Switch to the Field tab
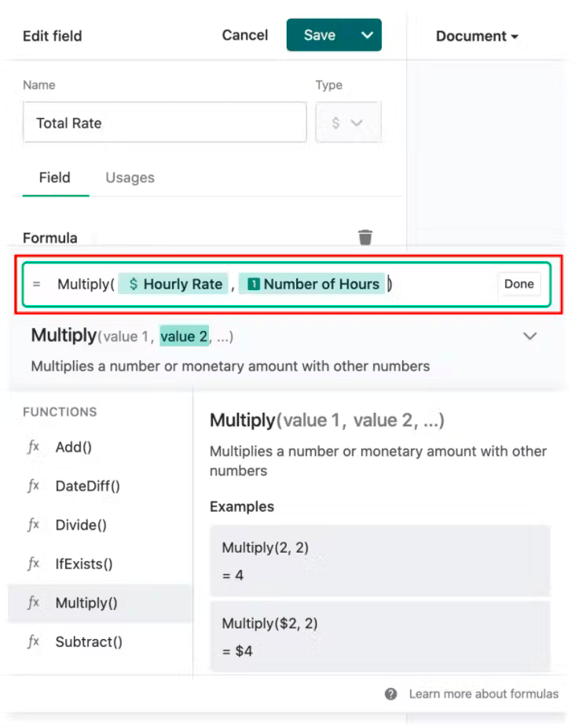Viewport: 575px width, 728px height. tap(54, 178)
